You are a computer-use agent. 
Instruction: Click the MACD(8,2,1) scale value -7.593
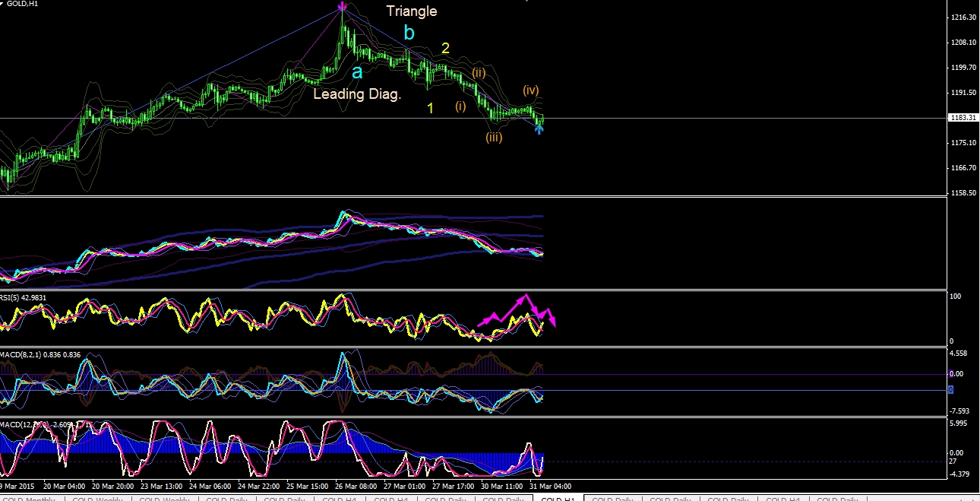961,412
